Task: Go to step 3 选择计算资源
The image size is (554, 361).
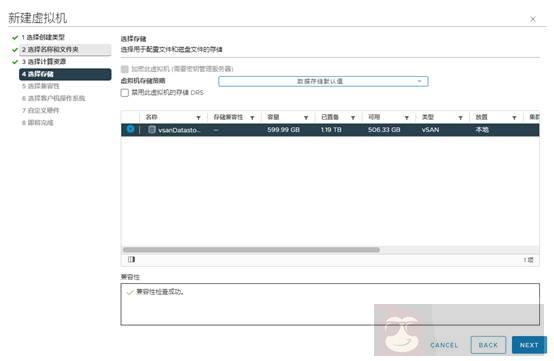Action: pos(44,62)
